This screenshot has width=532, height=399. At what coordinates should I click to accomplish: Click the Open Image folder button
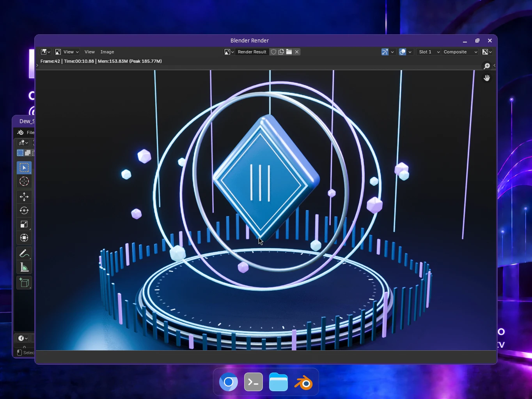289,52
